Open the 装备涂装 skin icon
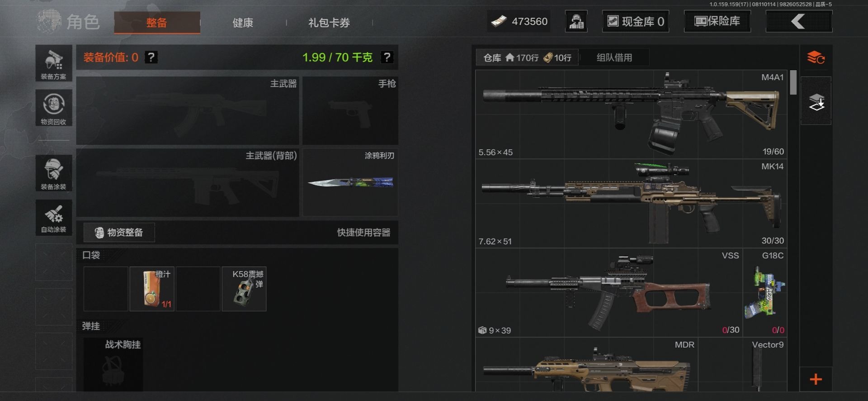This screenshot has width=868, height=401. 54,173
